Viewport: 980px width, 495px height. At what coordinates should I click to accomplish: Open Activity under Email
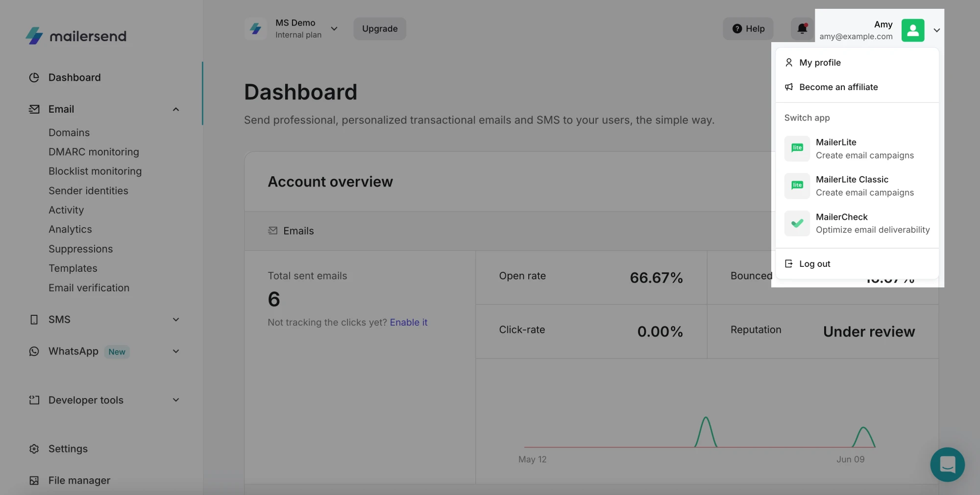66,210
